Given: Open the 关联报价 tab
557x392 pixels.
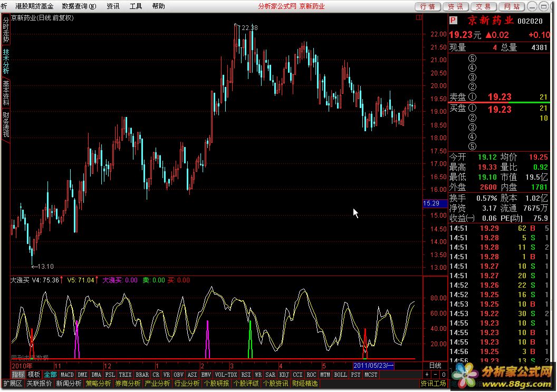Looking at the screenshot, I should [x=39, y=384].
